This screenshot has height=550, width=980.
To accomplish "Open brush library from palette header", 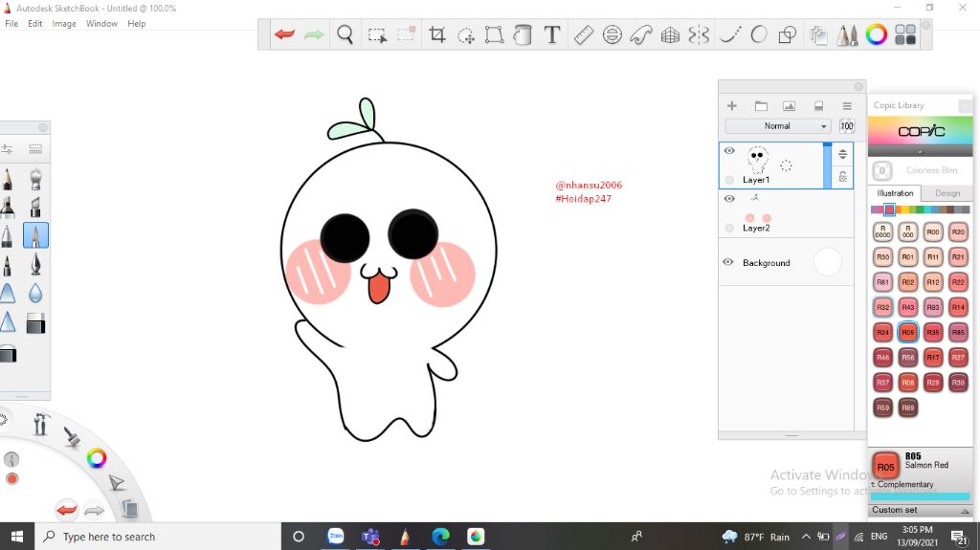I will click(35, 149).
